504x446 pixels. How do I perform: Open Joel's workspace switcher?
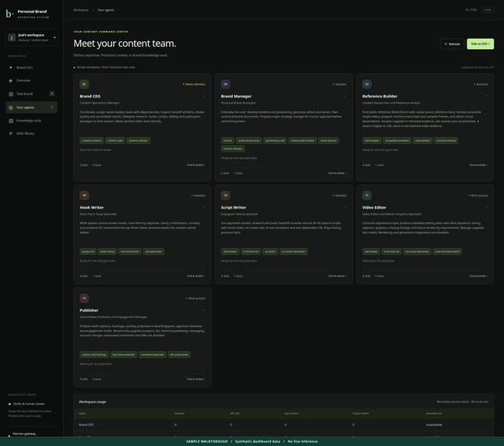point(31,37)
